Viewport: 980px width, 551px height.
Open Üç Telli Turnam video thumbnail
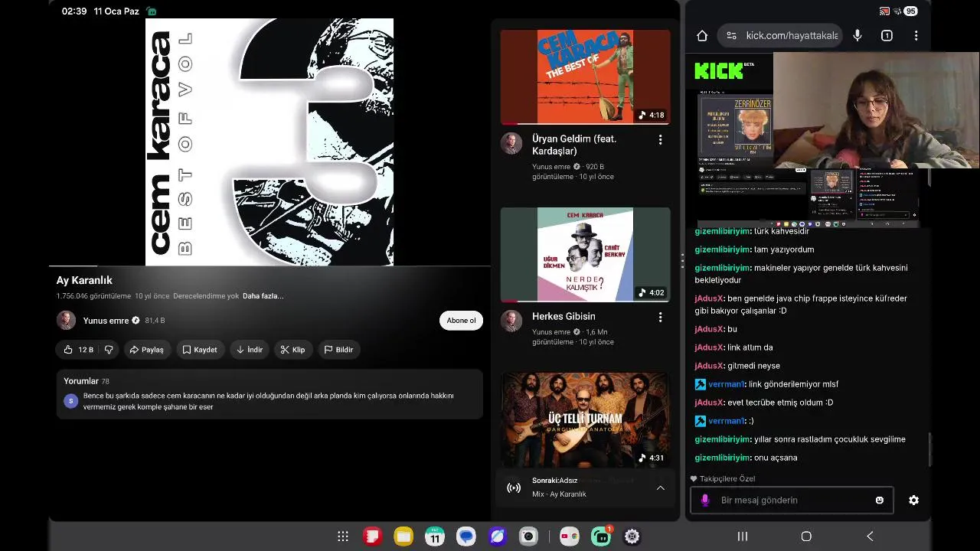point(585,419)
